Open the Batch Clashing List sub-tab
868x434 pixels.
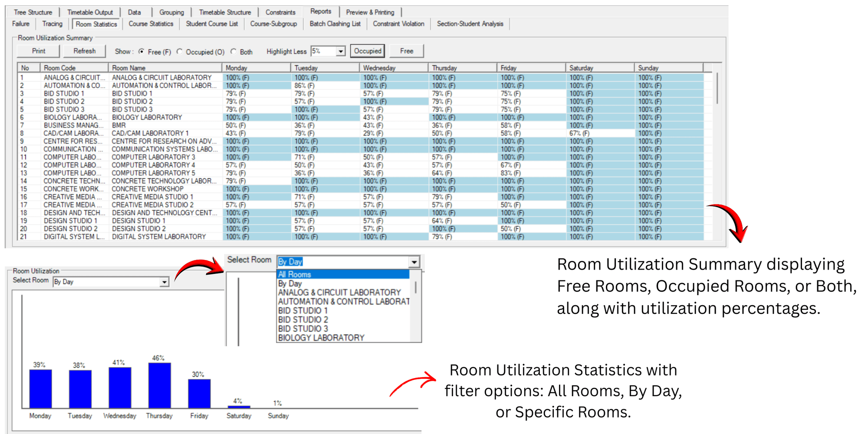click(x=335, y=24)
